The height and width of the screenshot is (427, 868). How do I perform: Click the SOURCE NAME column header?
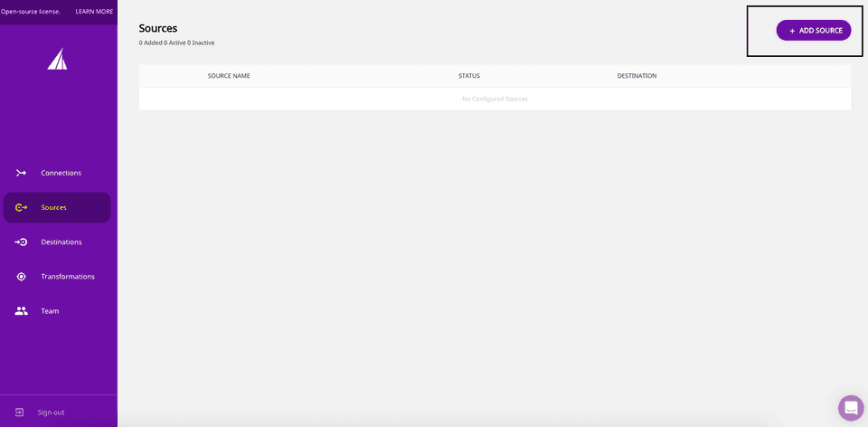point(229,76)
